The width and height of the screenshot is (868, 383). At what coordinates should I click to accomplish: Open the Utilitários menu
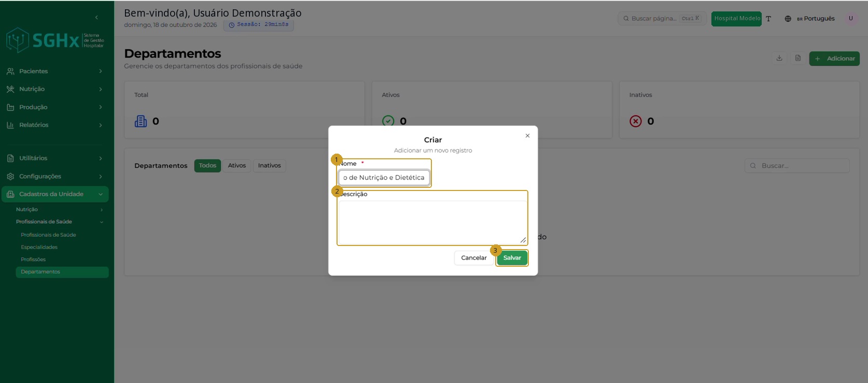[x=54, y=158]
